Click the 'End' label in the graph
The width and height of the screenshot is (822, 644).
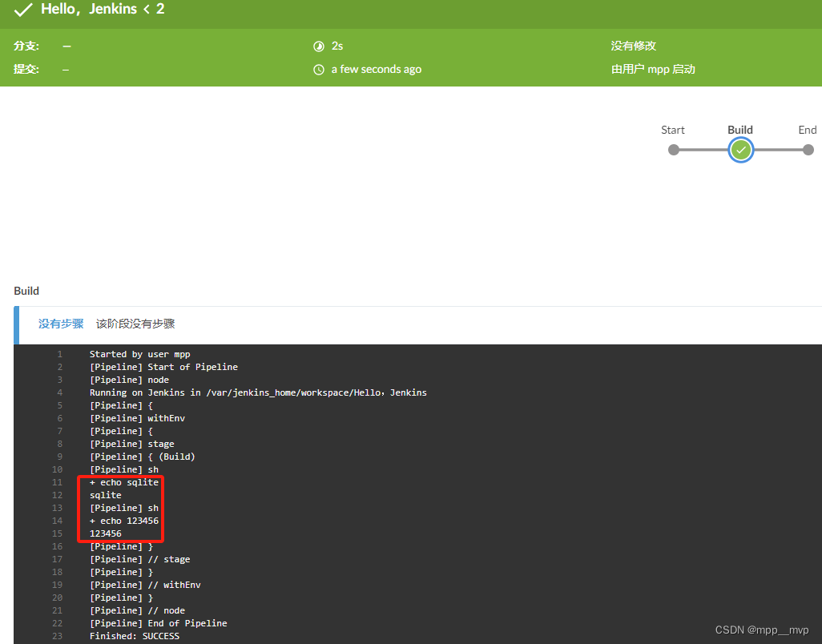(808, 130)
